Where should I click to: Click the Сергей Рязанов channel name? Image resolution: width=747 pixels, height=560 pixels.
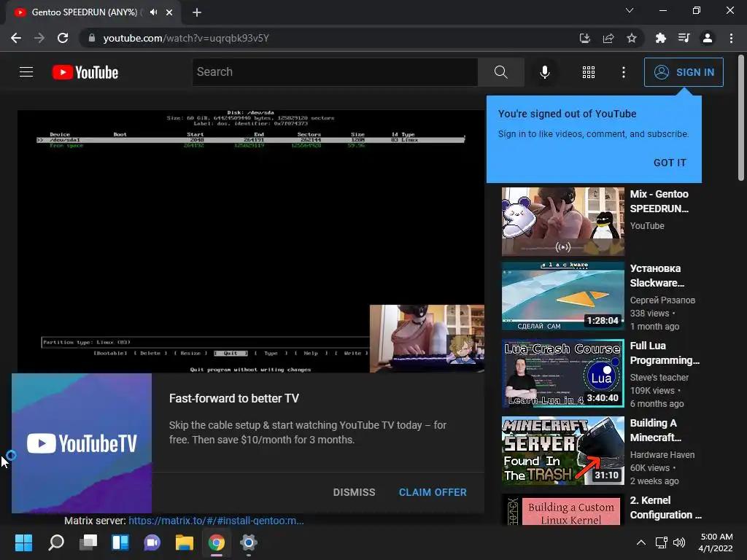(x=662, y=300)
